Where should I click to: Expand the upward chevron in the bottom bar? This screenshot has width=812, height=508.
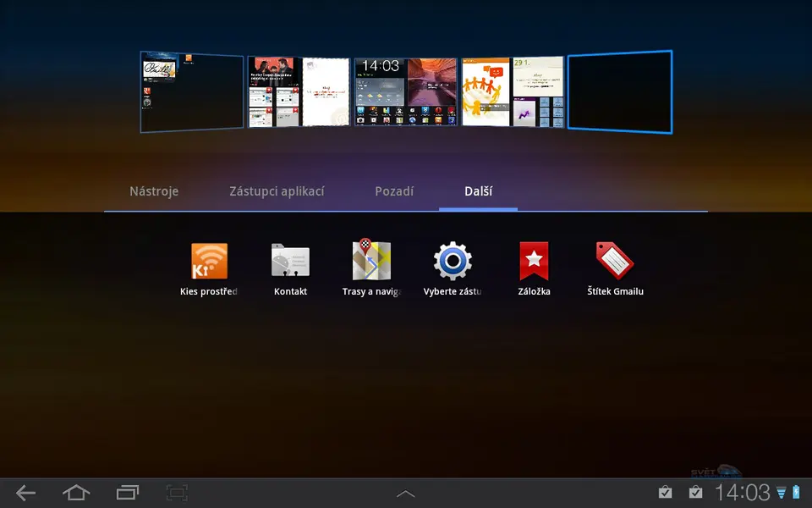point(406,493)
